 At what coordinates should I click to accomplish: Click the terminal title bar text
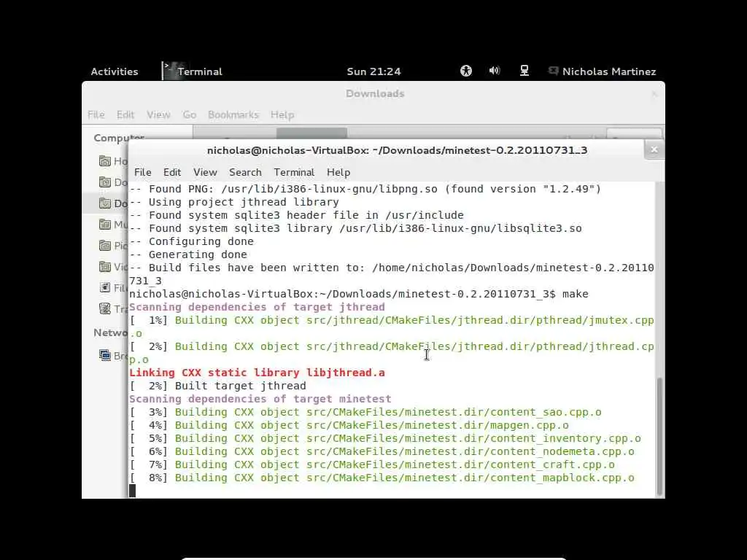pos(397,150)
